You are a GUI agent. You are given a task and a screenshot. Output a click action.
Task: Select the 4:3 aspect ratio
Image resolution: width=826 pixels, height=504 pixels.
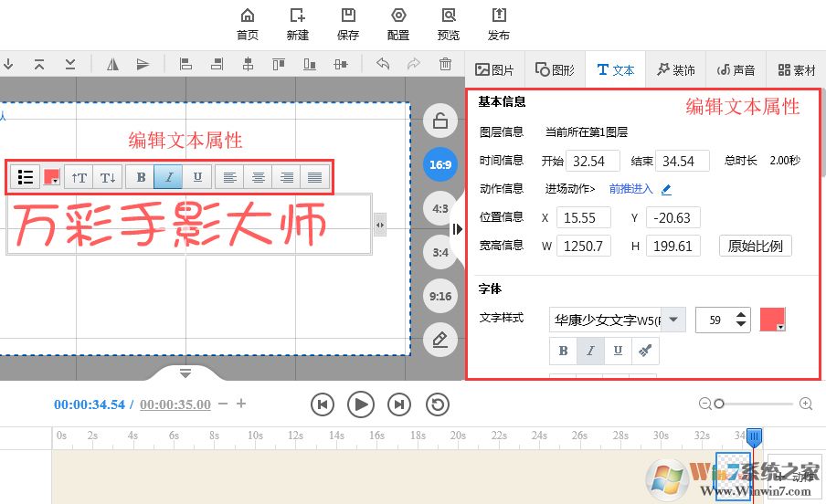[439, 208]
